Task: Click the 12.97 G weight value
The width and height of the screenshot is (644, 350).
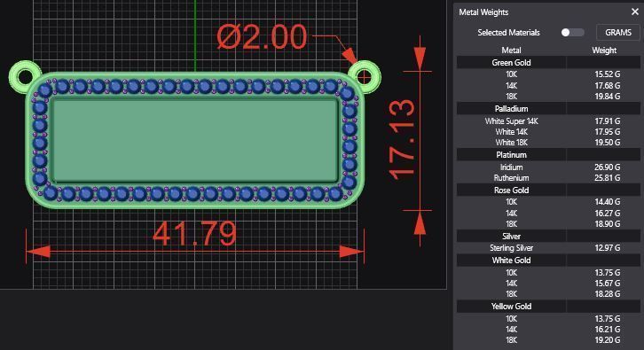Action: point(607,248)
